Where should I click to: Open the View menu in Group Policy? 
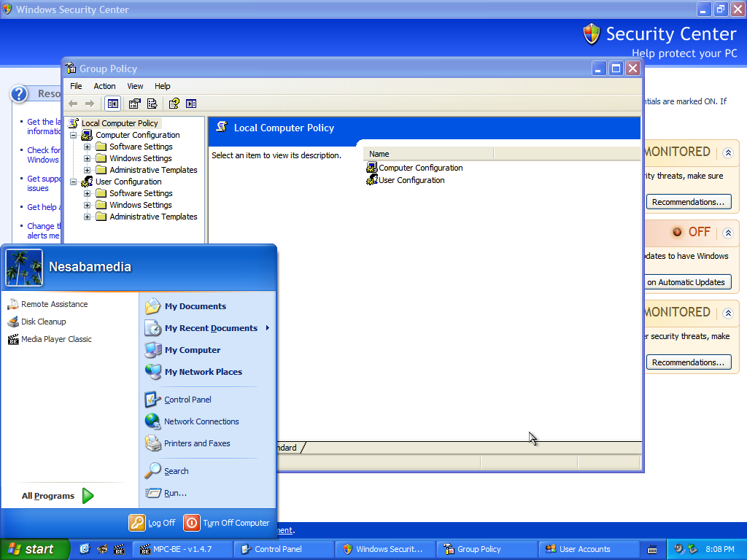pyautogui.click(x=135, y=86)
